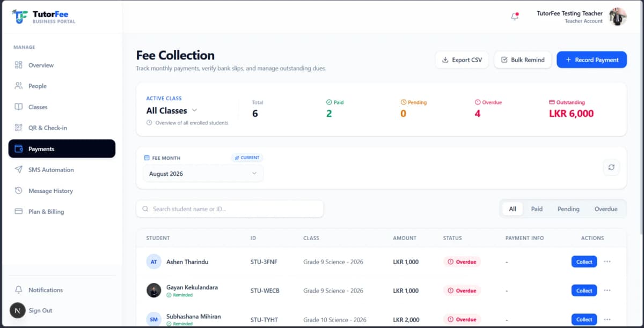Screen dimensions: 644x328
Task: Click the CURRENT badge beside Fee Month
Action: [x=247, y=158]
